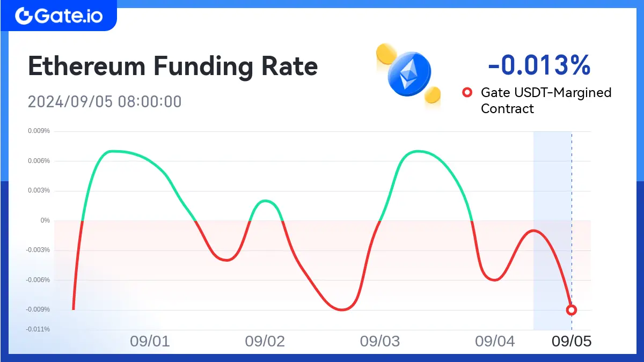Click the 0% y-axis label
Viewport: 644px width, 362px height.
point(45,220)
